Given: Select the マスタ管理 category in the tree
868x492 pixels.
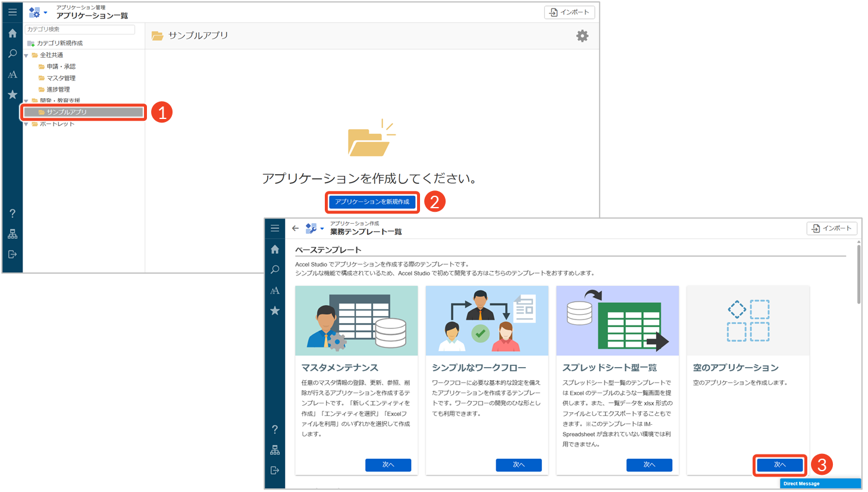Looking at the screenshot, I should (x=61, y=78).
